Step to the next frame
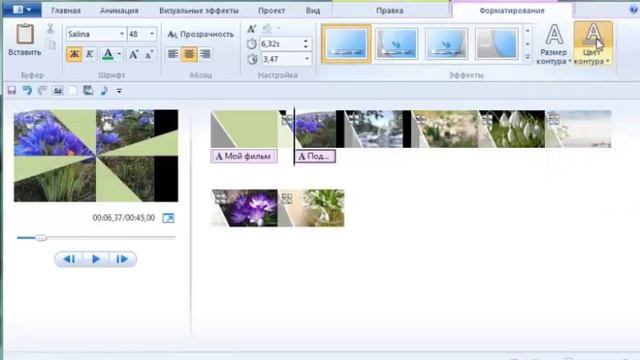640x360 pixels. 122,259
